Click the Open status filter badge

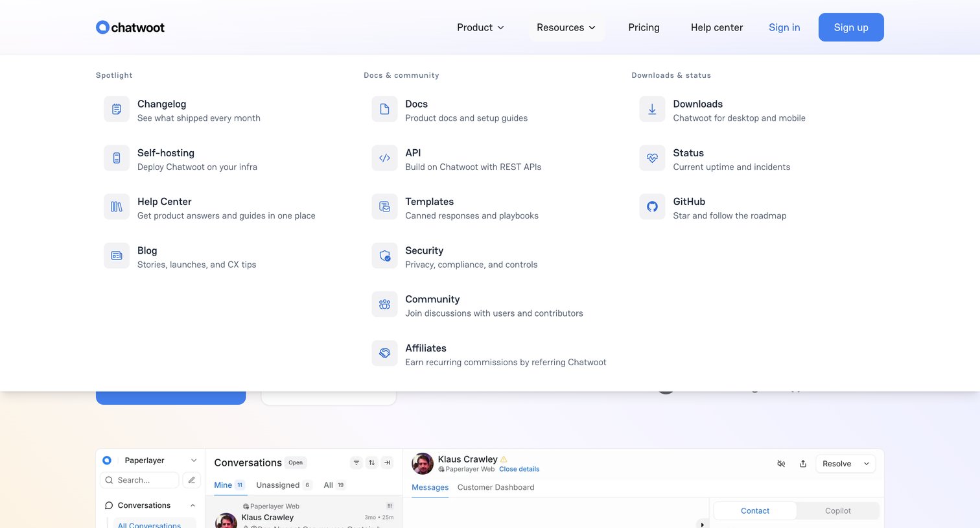[x=296, y=462]
